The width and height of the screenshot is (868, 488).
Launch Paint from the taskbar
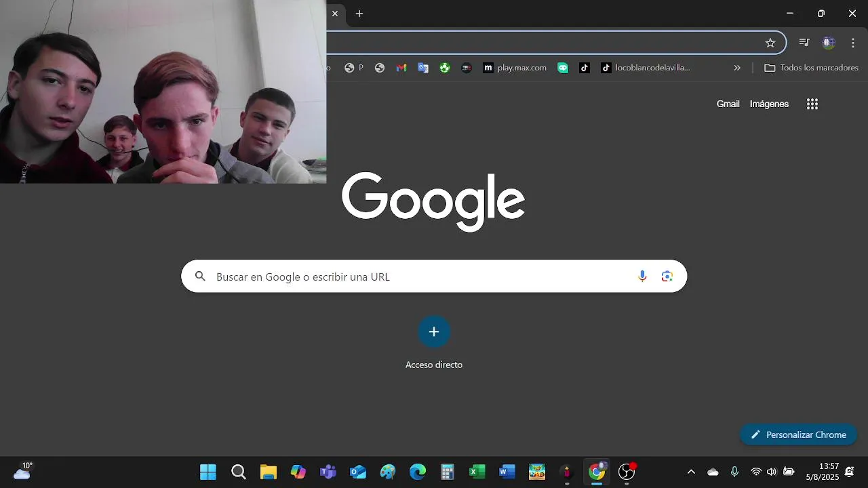(388, 472)
